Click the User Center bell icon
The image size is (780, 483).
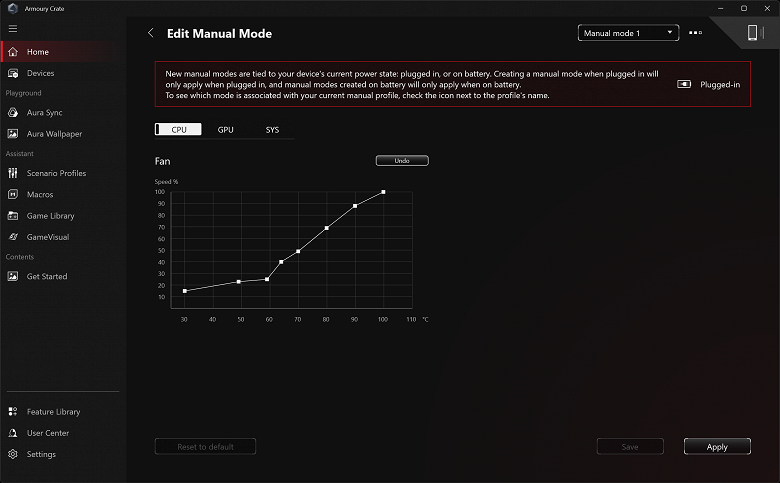(x=13, y=433)
